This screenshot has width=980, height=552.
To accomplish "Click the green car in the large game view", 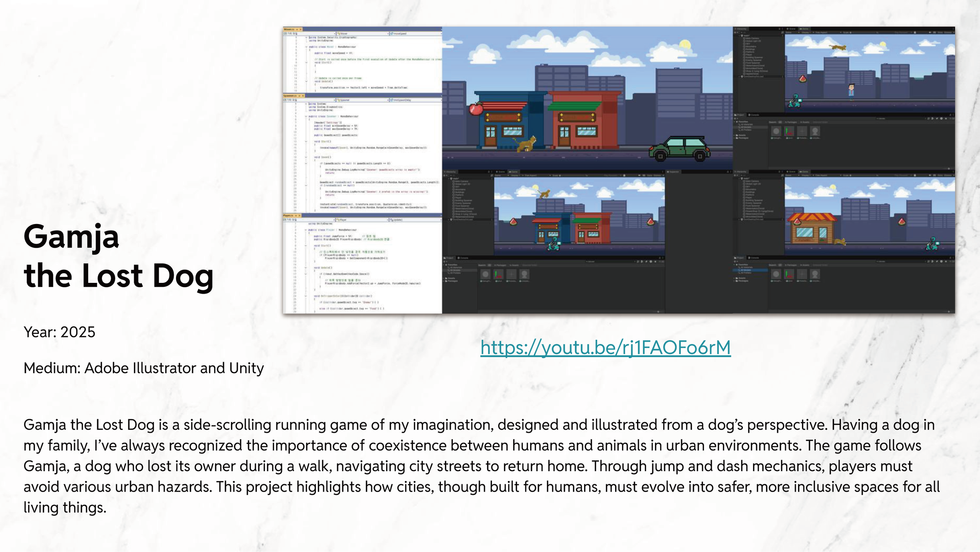I will pyautogui.click(x=680, y=149).
